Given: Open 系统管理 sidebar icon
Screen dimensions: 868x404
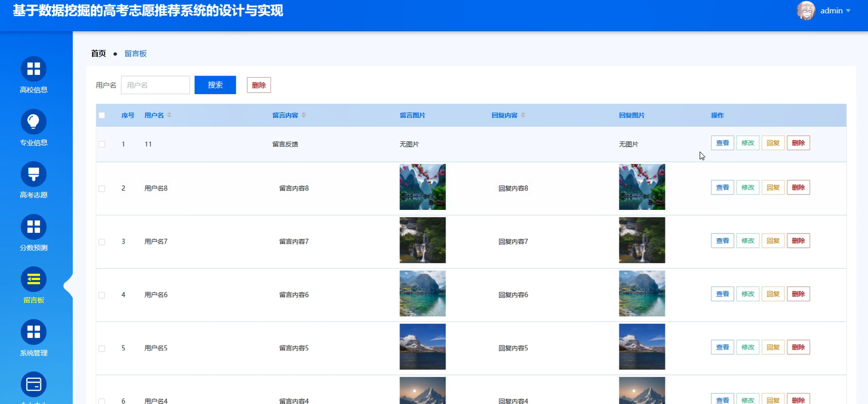Looking at the screenshot, I should (33, 332).
